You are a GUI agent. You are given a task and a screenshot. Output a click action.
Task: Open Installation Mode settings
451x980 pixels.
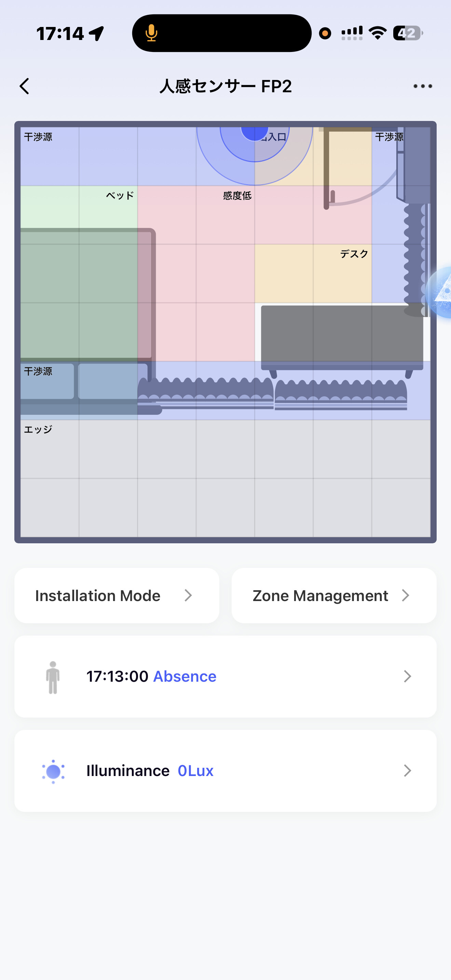(x=98, y=596)
